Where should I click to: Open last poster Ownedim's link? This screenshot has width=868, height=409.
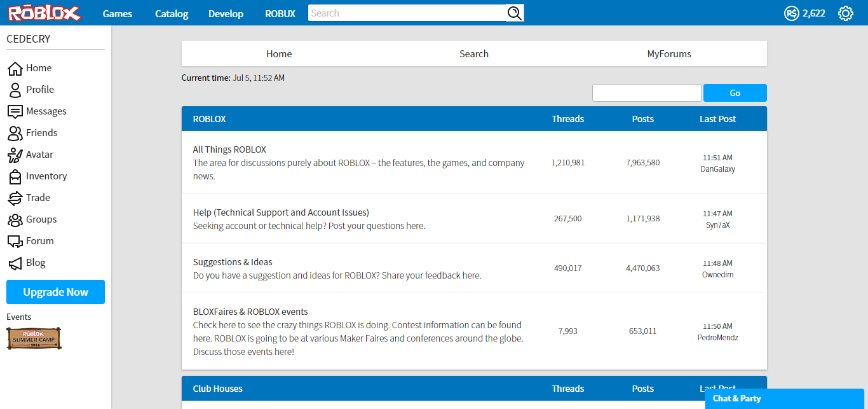point(717,275)
